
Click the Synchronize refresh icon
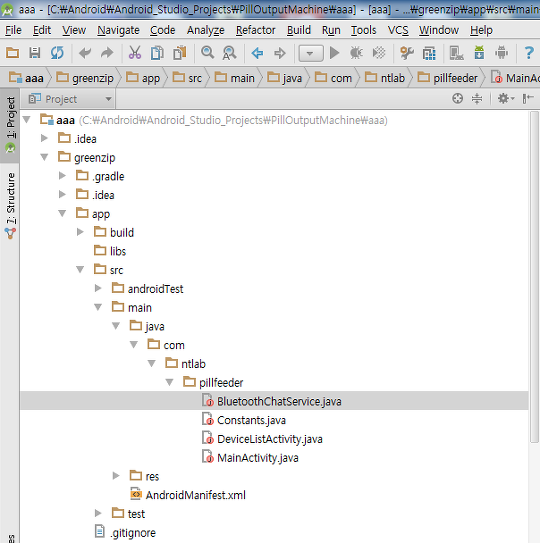[57, 53]
